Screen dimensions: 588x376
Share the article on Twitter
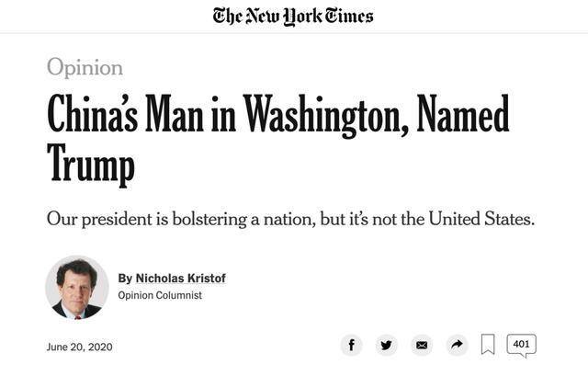pos(387,345)
